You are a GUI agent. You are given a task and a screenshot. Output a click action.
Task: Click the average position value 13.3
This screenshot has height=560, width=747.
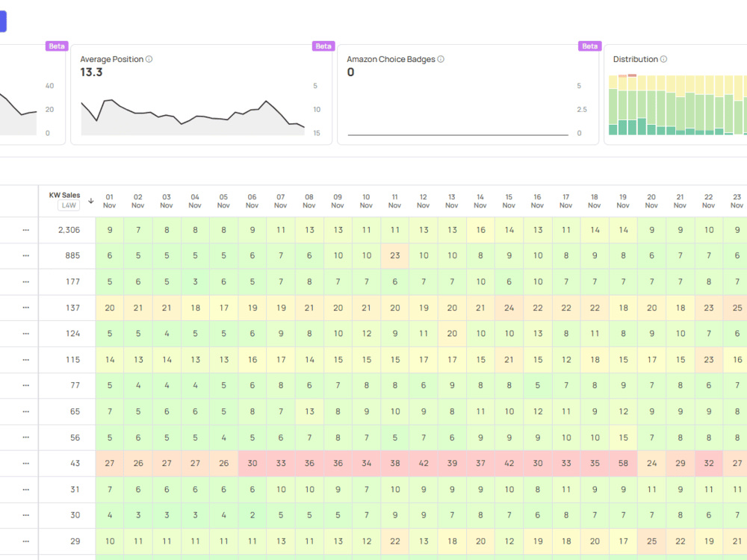91,72
